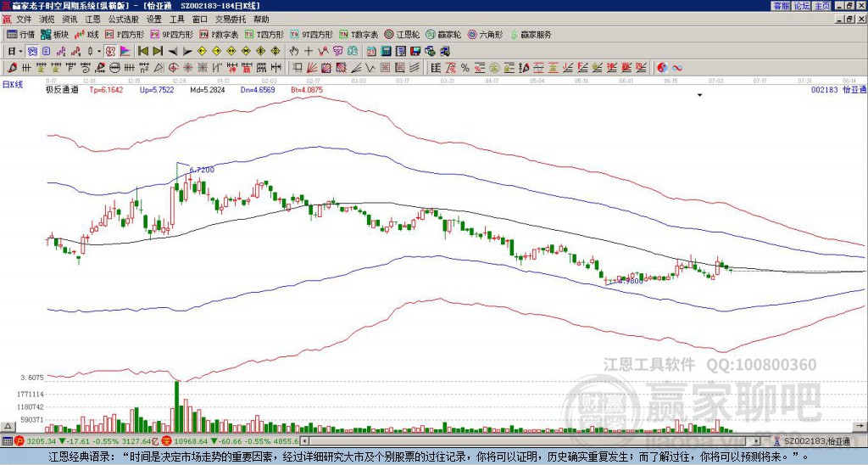
Task: Open the 浏览 menu
Action: (x=47, y=20)
